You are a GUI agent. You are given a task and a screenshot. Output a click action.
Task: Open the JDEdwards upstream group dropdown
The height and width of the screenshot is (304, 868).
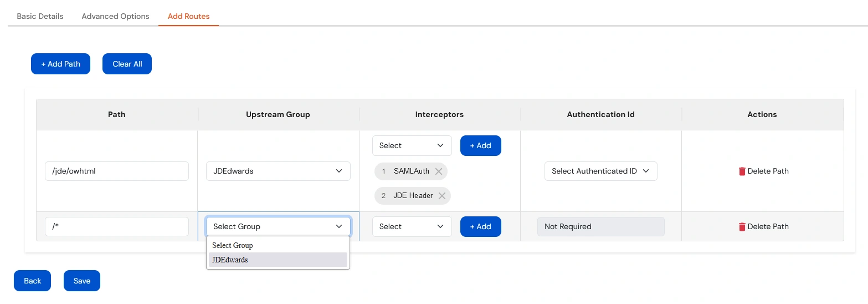tap(278, 171)
